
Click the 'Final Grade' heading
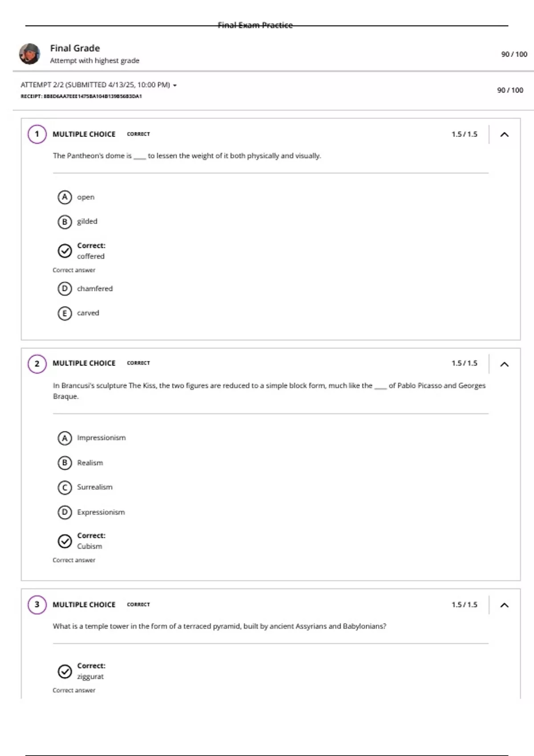pos(75,48)
